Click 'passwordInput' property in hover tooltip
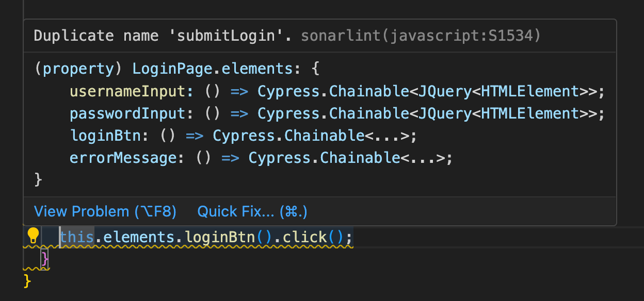This screenshot has height=301, width=644. point(127,113)
